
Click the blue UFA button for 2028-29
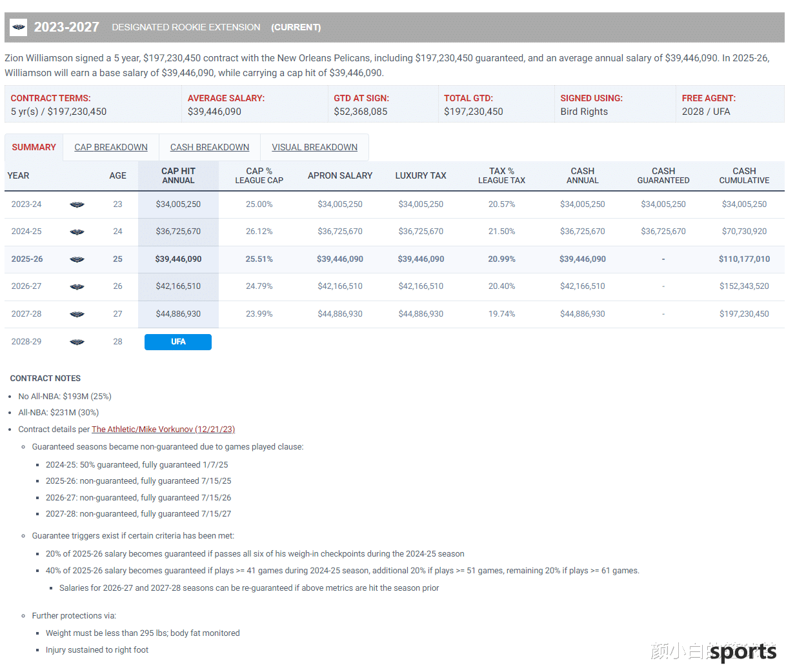[178, 342]
